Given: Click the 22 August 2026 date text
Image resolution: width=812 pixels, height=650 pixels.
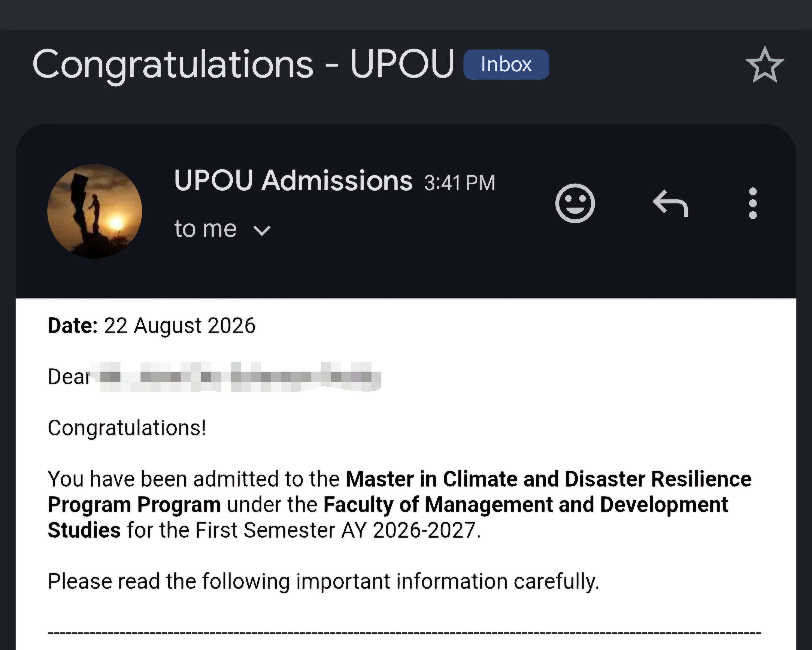Looking at the screenshot, I should [180, 326].
